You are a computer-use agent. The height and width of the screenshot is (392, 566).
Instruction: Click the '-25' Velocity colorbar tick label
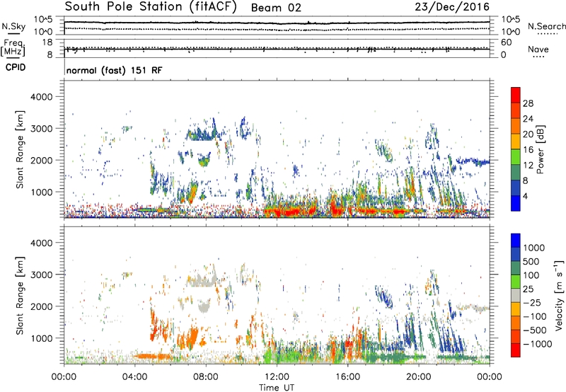[532, 303]
